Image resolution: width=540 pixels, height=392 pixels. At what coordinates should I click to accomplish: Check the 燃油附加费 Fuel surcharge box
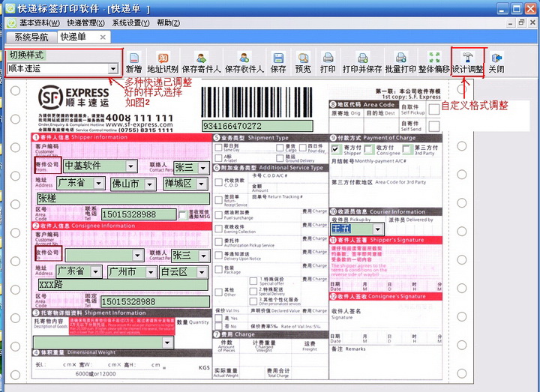(218, 215)
